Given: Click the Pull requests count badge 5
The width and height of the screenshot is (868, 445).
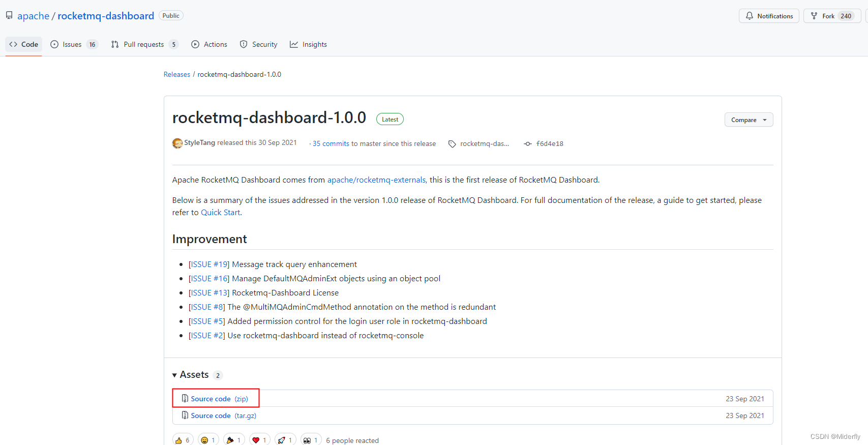Looking at the screenshot, I should 173,44.
